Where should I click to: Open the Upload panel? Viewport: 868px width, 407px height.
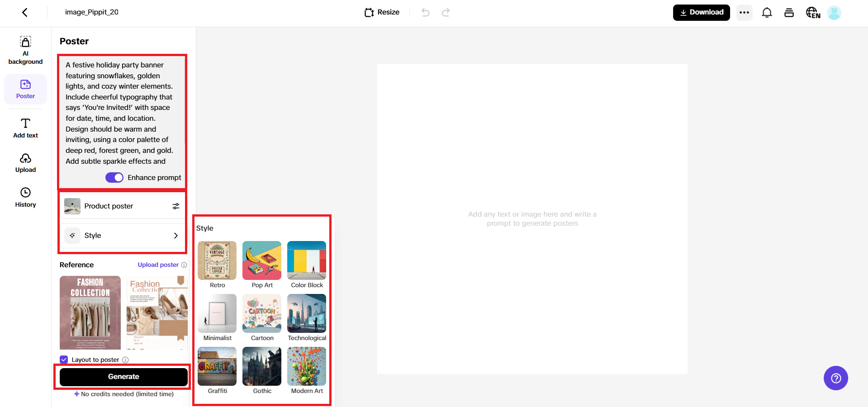click(25, 163)
